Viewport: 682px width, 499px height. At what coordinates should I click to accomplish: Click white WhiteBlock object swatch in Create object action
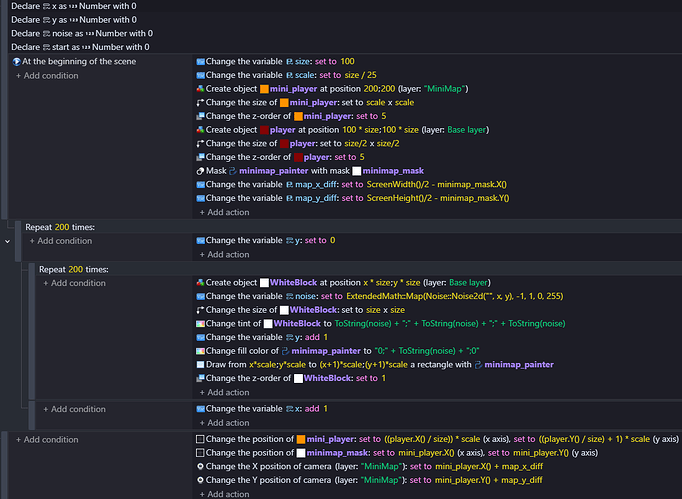(x=264, y=283)
